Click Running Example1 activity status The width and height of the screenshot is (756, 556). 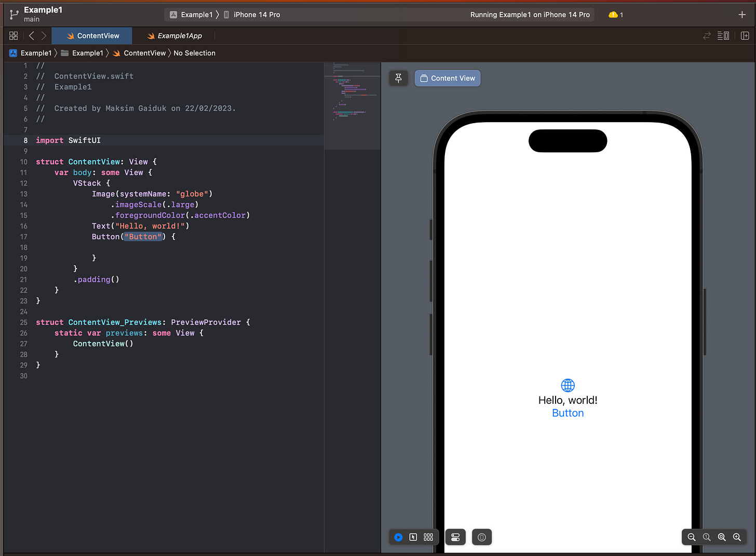530,15
